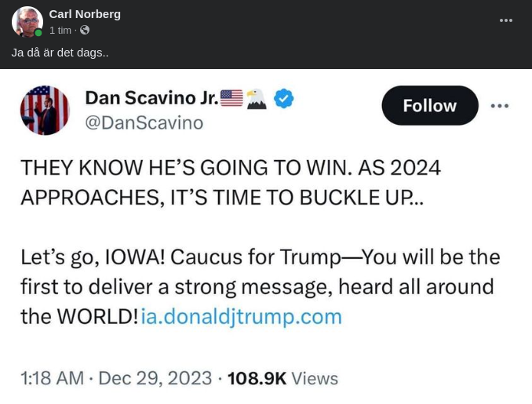Click the post text "Ja då är det dags.."
The height and width of the screenshot is (404, 532).
(60, 52)
